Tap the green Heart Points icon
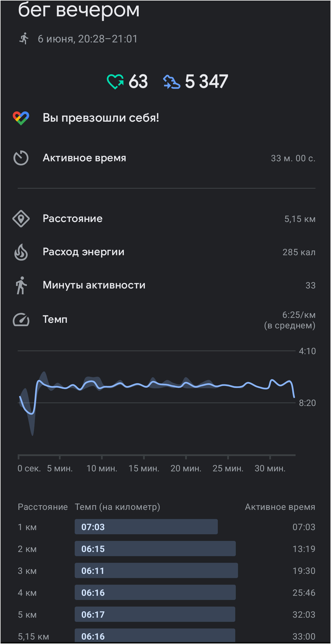Screen dimensions: 331x644 click(x=115, y=82)
